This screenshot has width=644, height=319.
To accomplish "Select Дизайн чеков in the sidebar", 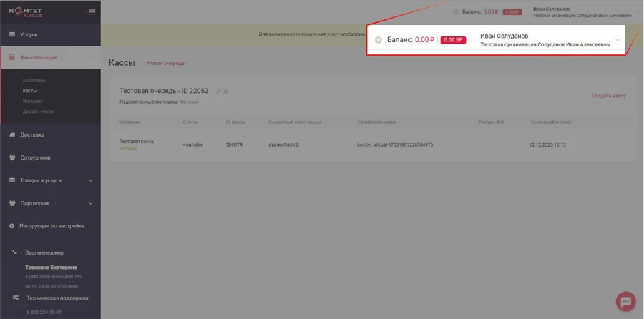I will pyautogui.click(x=37, y=112).
